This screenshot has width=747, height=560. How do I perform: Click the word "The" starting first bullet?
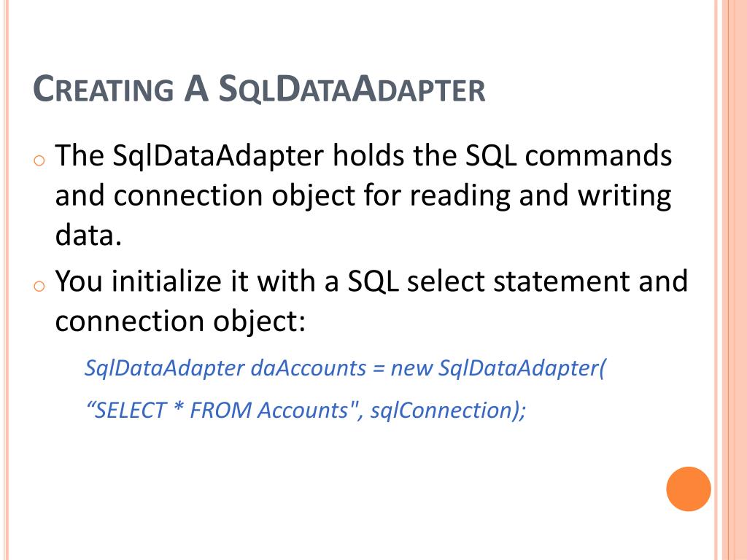pyautogui.click(x=81, y=155)
